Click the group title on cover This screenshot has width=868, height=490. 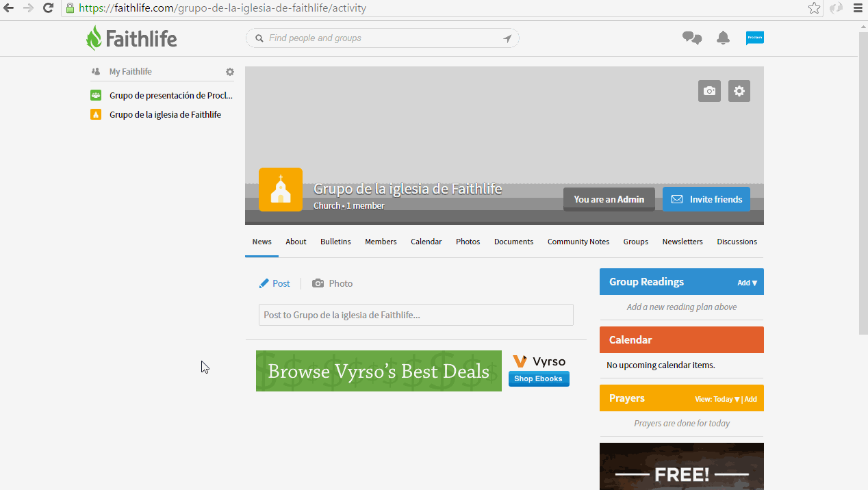click(x=408, y=189)
